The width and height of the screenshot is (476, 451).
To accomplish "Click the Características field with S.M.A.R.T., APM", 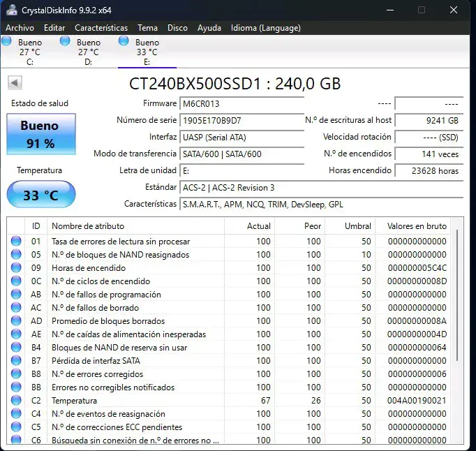I will click(x=322, y=205).
